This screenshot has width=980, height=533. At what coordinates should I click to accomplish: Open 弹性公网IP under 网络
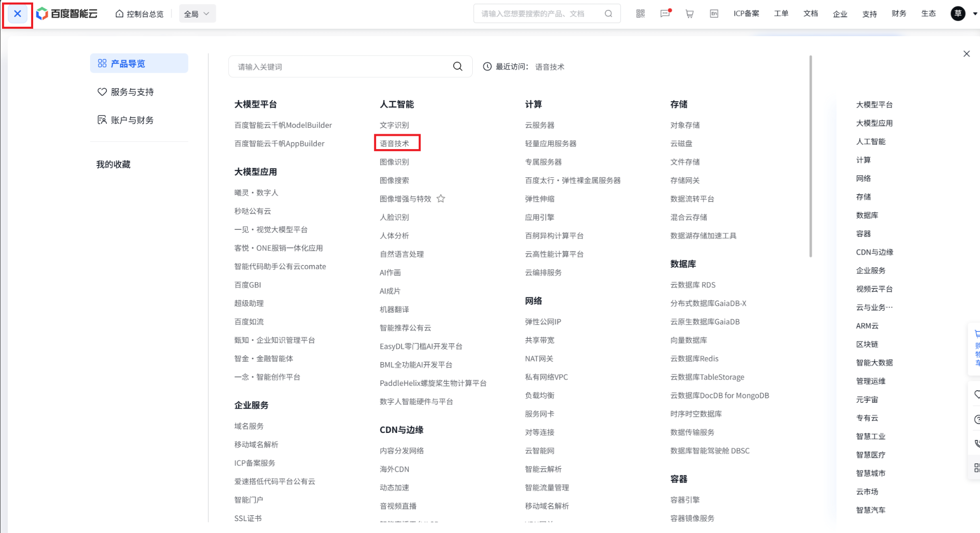pyautogui.click(x=543, y=322)
